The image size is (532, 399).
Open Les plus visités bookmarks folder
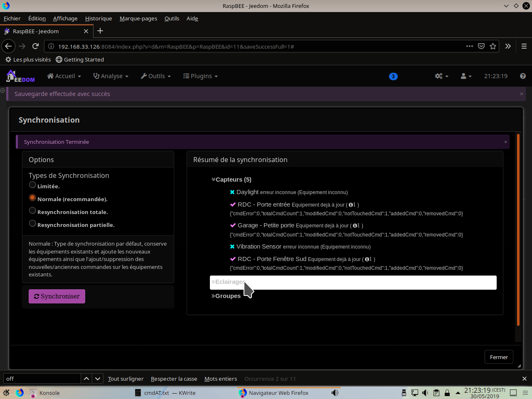pos(28,59)
